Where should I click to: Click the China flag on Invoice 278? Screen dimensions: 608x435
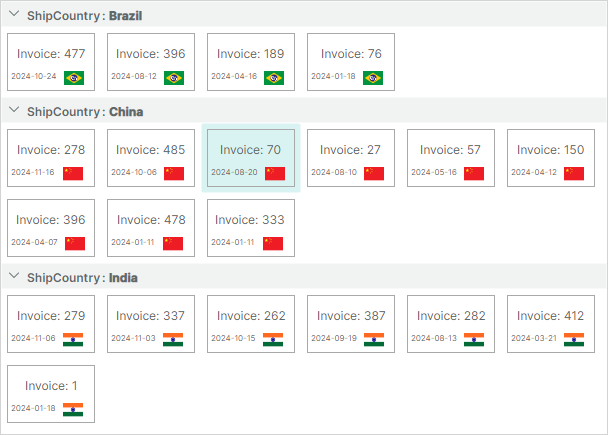[73, 174]
